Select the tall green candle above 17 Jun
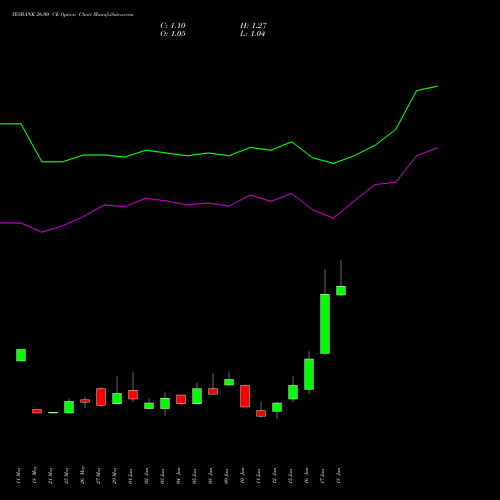Screen dimensions: 500x500 click(x=325, y=324)
